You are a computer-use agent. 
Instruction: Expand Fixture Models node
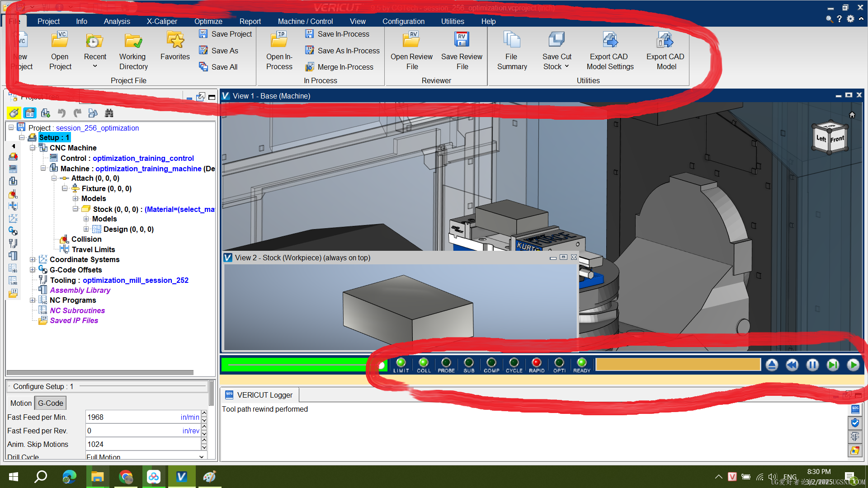tap(75, 198)
